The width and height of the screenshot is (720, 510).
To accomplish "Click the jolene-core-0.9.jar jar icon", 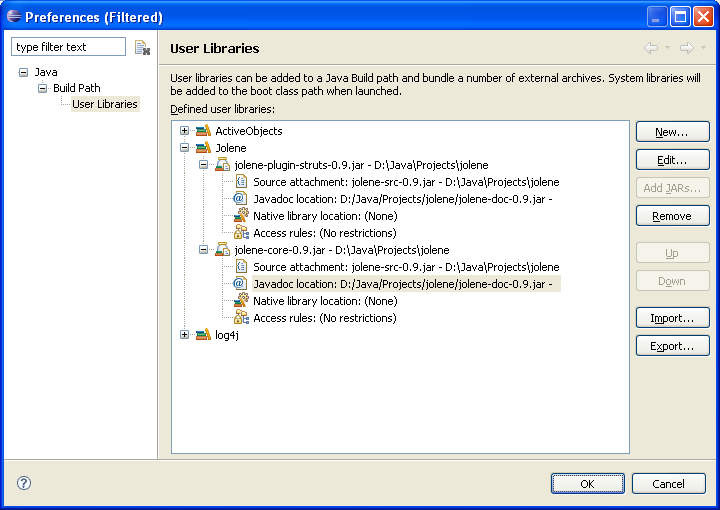I will (x=222, y=250).
